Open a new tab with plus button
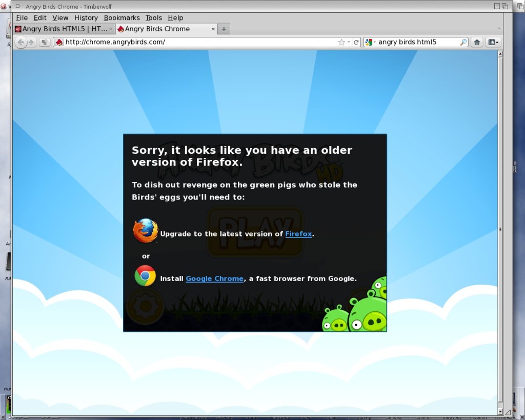Viewport: 525px width, 420px height. point(224,29)
